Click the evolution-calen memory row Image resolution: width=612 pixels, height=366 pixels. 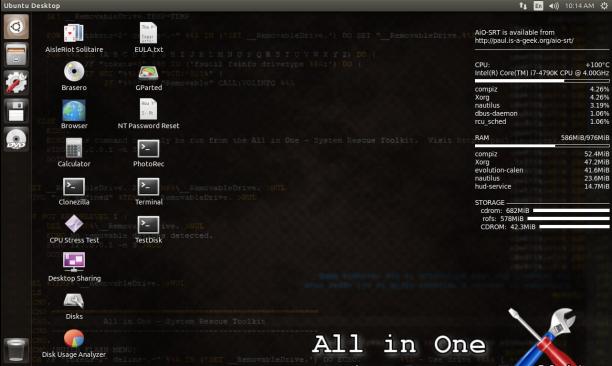(x=542, y=170)
